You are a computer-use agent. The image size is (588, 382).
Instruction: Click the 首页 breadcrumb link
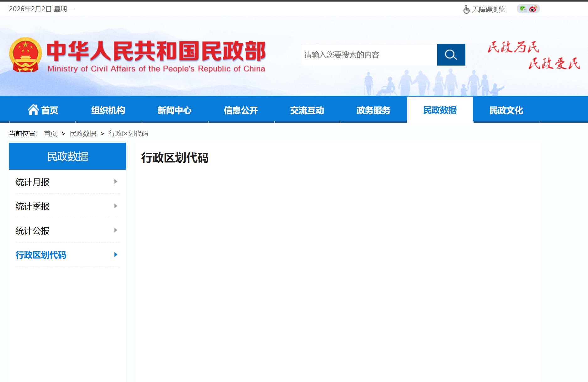pos(50,134)
